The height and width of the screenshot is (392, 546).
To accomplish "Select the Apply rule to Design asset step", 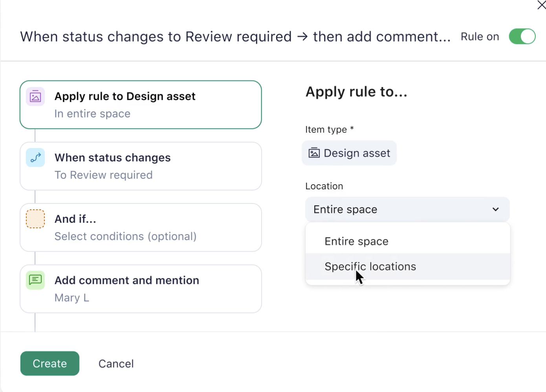I will (x=141, y=105).
